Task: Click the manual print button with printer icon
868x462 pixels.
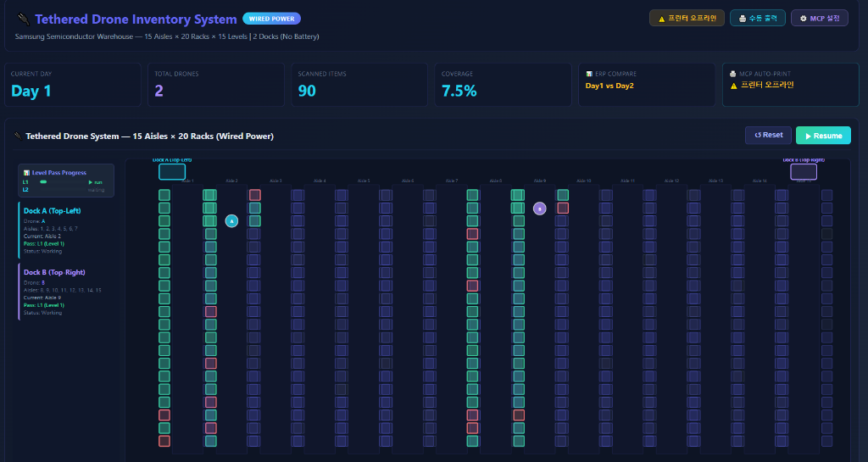Action: (757, 18)
